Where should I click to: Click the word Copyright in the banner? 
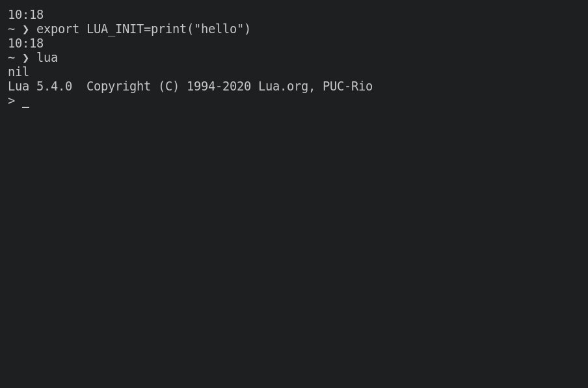coord(118,87)
